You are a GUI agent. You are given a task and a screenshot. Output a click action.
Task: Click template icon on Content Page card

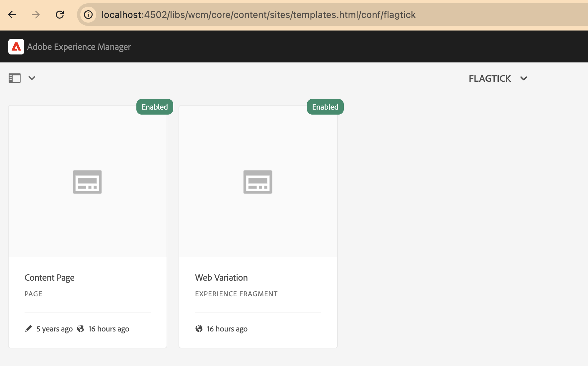(x=87, y=182)
